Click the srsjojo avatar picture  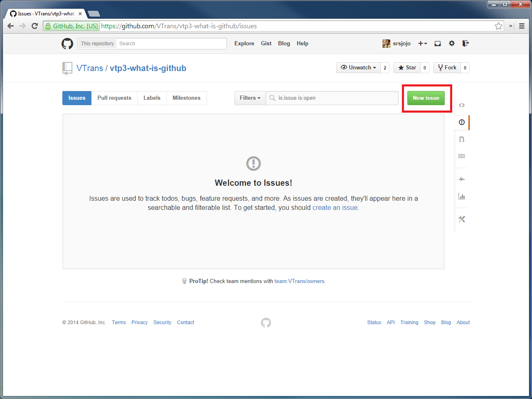pyautogui.click(x=387, y=44)
